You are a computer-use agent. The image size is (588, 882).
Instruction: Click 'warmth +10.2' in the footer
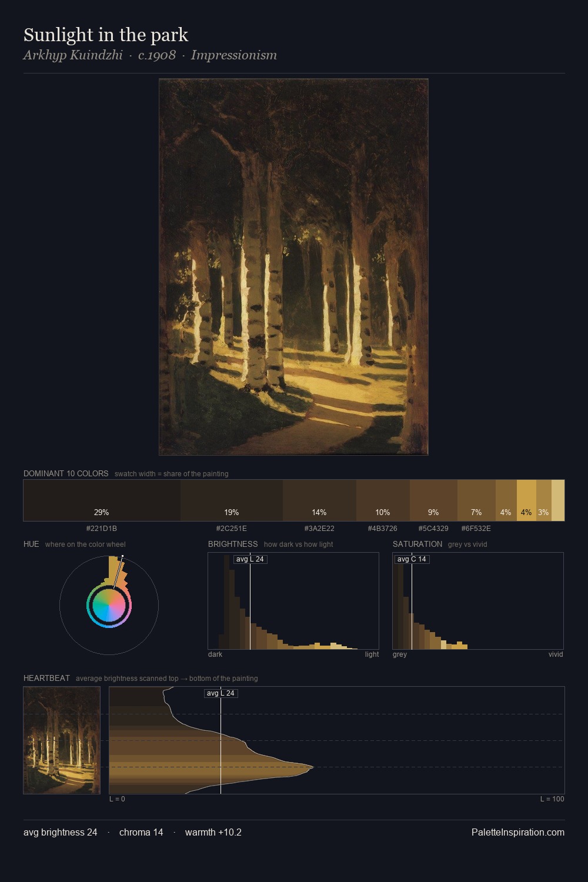pyautogui.click(x=213, y=832)
